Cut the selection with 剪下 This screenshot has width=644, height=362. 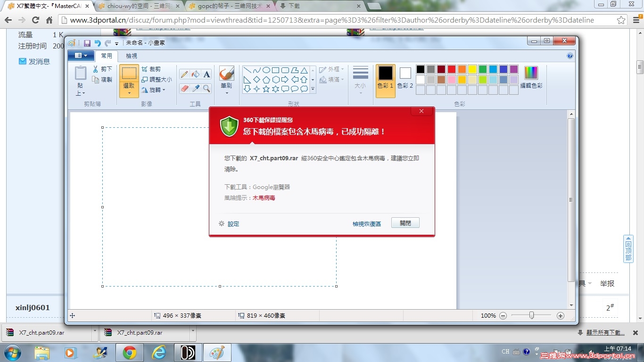point(102,69)
